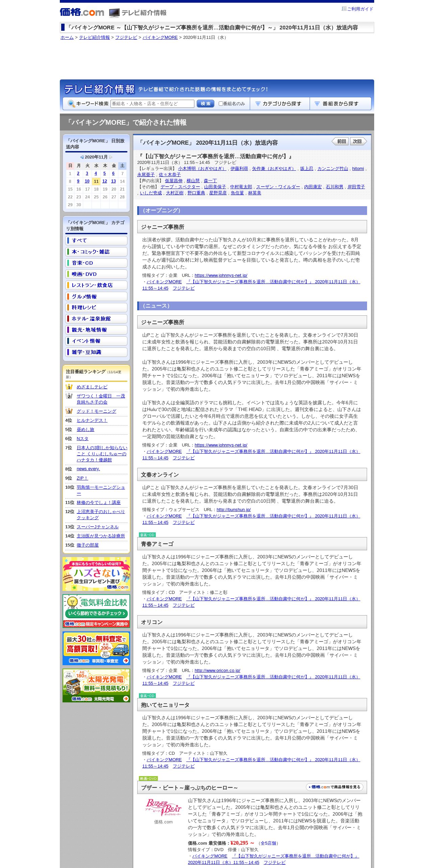Open the bunshun.jp URL link

click(234, 510)
